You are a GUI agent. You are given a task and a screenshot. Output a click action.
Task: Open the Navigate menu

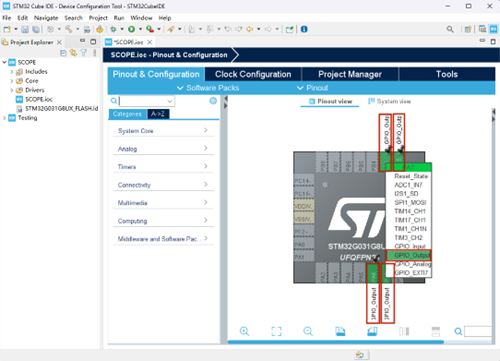[46, 18]
